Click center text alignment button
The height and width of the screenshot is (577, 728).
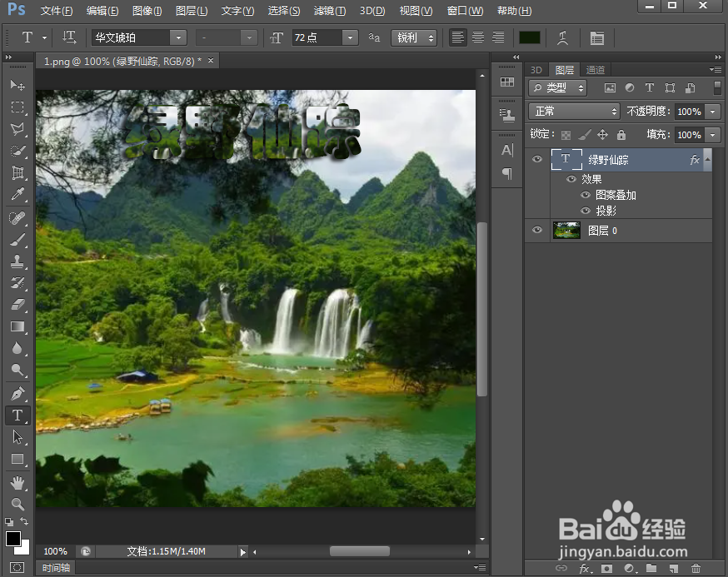(478, 37)
